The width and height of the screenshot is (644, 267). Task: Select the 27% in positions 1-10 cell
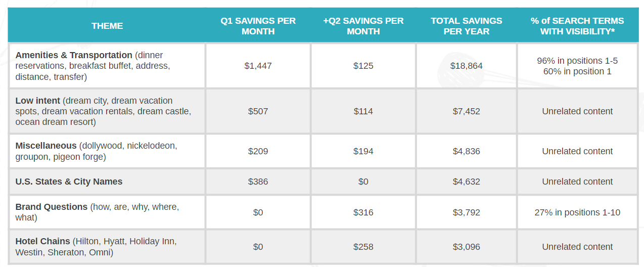tap(577, 212)
